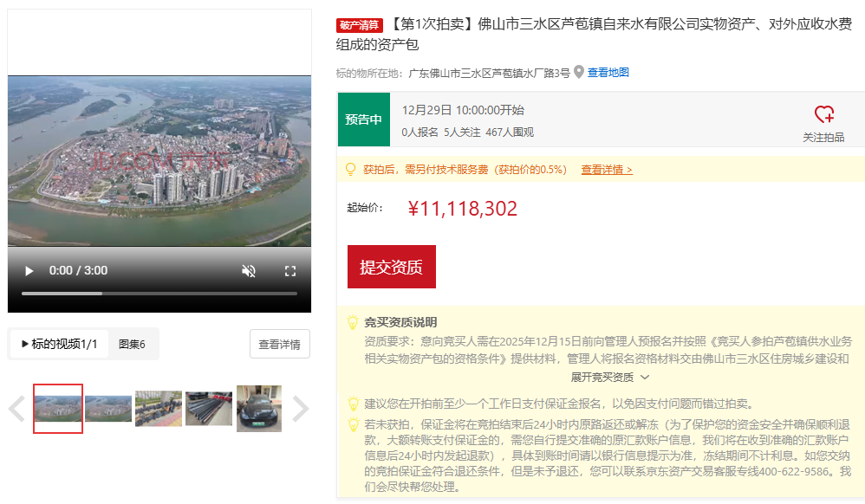Select the black pipes thumbnail

[209, 409]
